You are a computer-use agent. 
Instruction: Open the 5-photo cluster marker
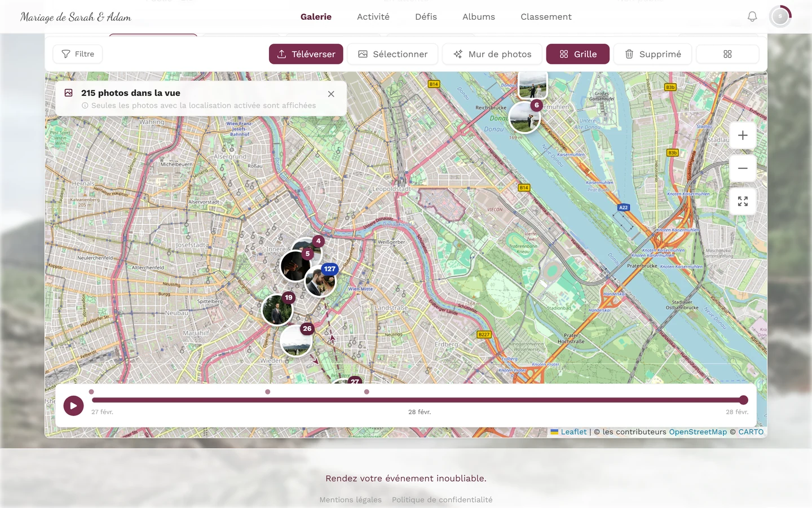coord(295,265)
